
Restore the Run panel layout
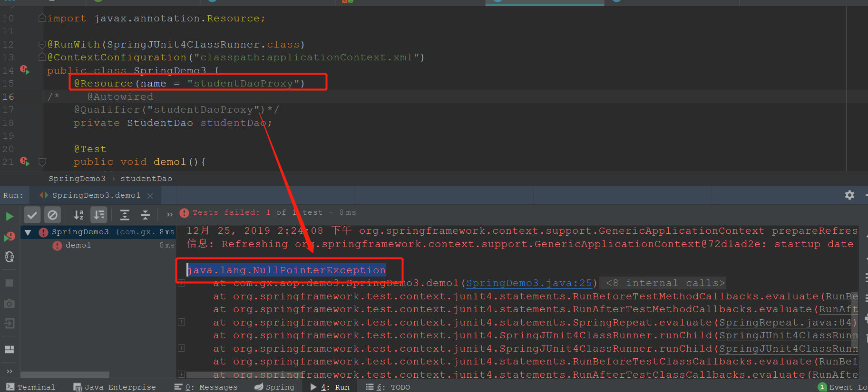coord(9,349)
